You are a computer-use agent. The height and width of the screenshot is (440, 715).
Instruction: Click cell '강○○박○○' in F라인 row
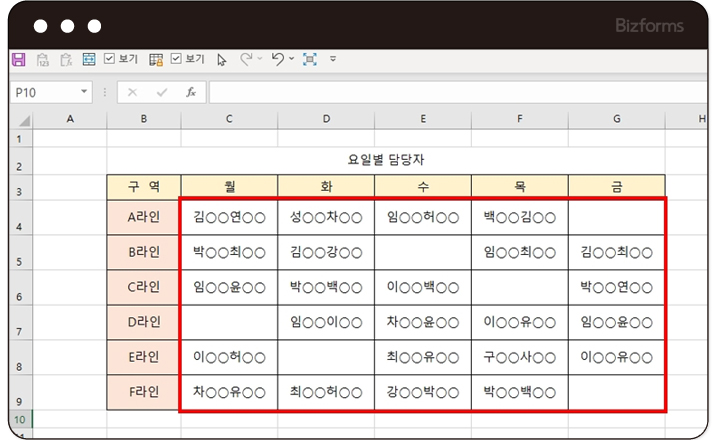pos(423,392)
